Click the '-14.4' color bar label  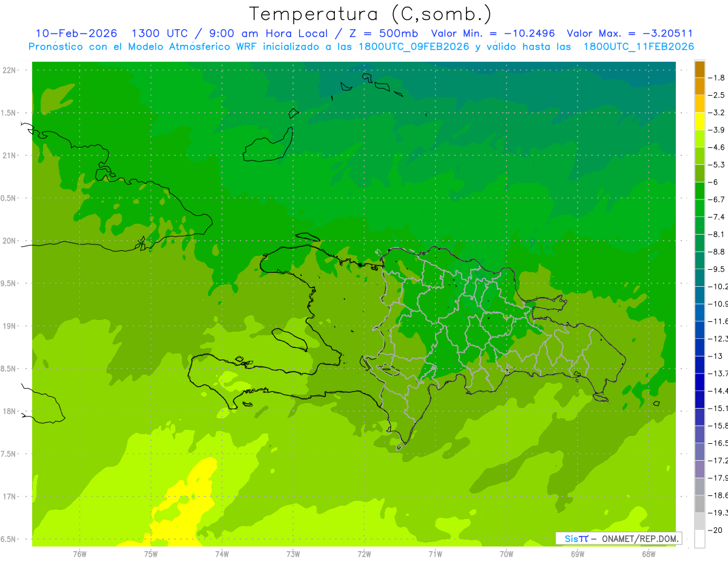[718, 390]
